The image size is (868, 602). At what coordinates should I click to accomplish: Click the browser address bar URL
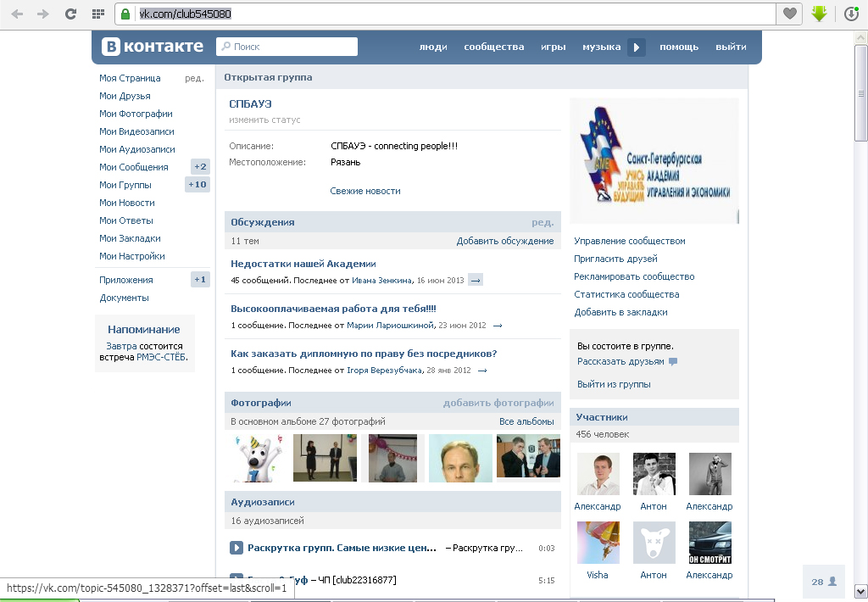[185, 14]
